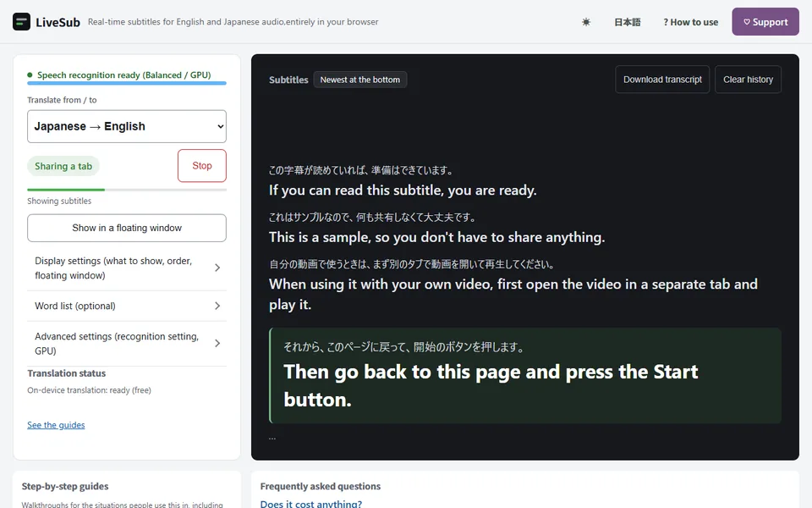Expand Display settings section
Screen dimensions: 812x508
pos(127,268)
